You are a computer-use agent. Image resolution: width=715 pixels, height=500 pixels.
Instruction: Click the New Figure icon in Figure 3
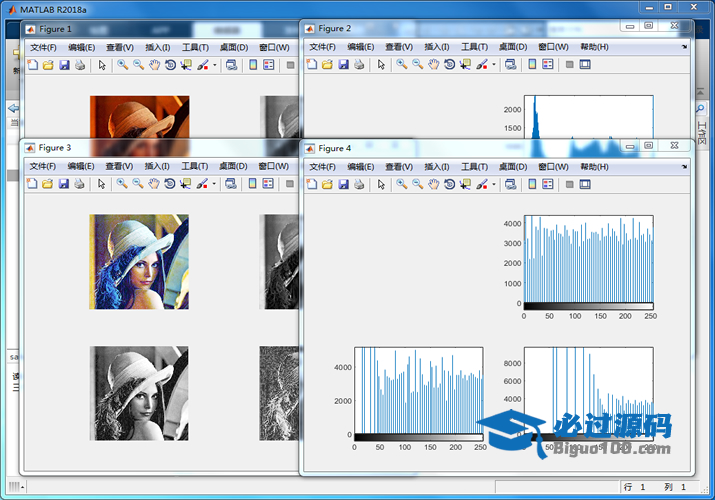(32, 184)
